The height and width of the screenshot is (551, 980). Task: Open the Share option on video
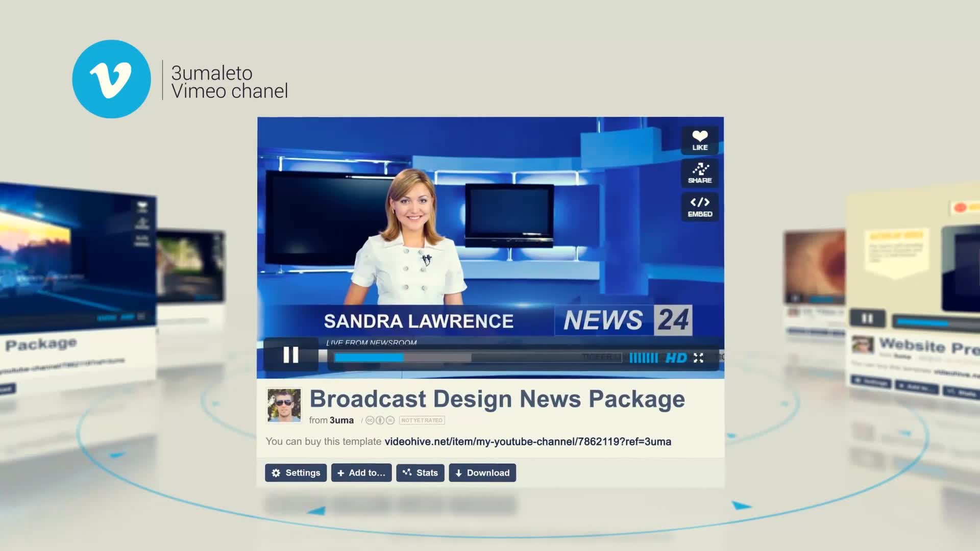tap(700, 173)
